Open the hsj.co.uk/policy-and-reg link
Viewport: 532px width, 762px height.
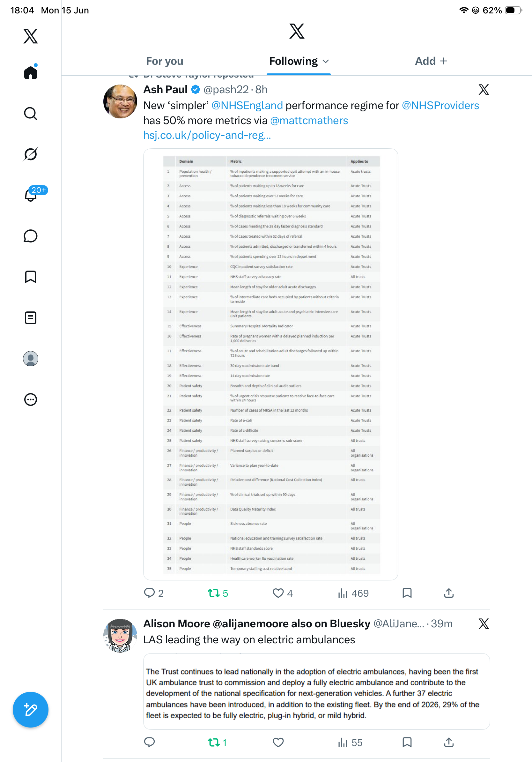click(x=207, y=135)
